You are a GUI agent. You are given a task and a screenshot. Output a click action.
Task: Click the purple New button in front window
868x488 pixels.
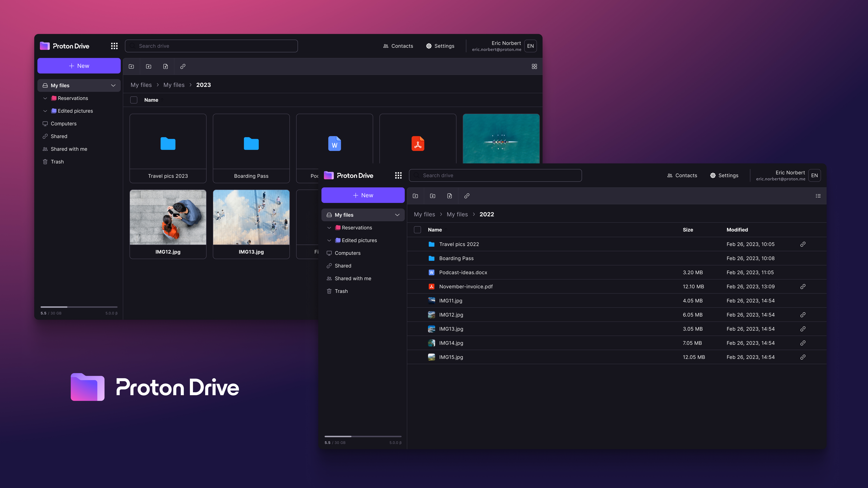point(363,195)
